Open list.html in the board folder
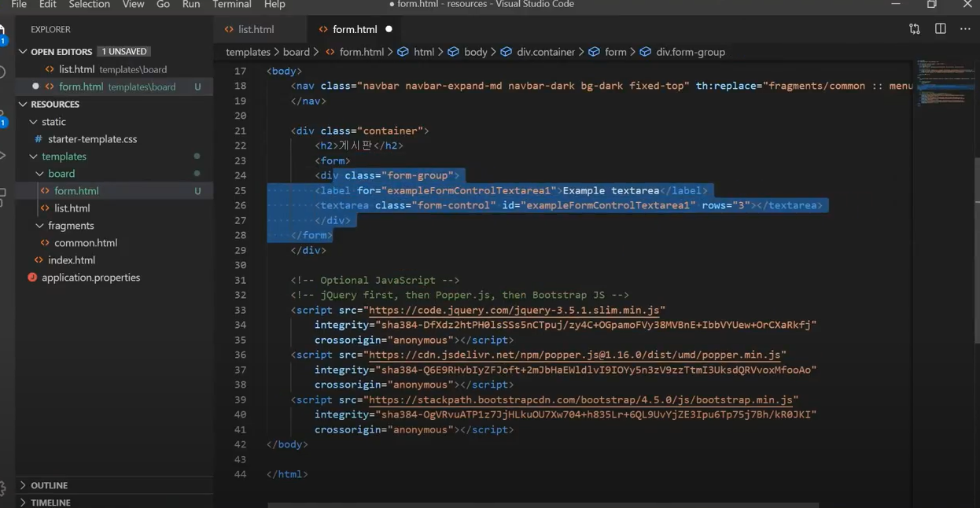Viewport: 980px width, 508px height. tap(114, 208)
